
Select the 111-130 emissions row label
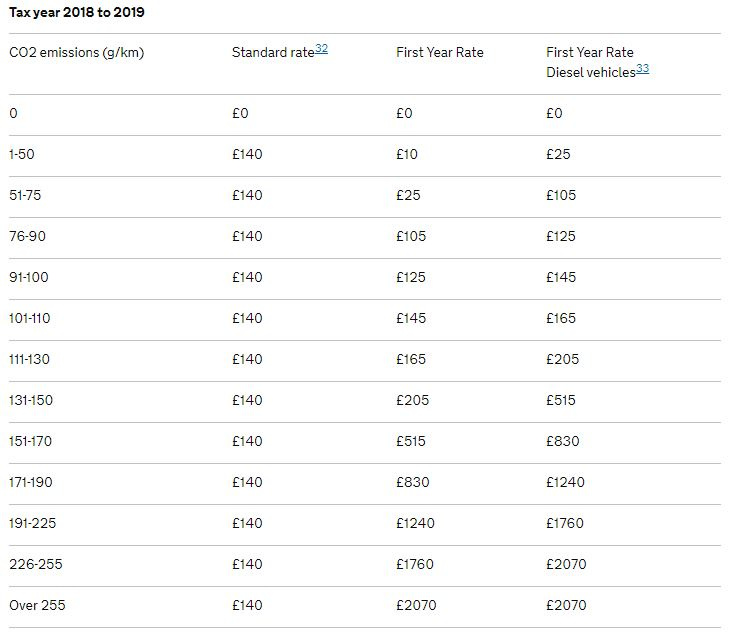[29, 359]
